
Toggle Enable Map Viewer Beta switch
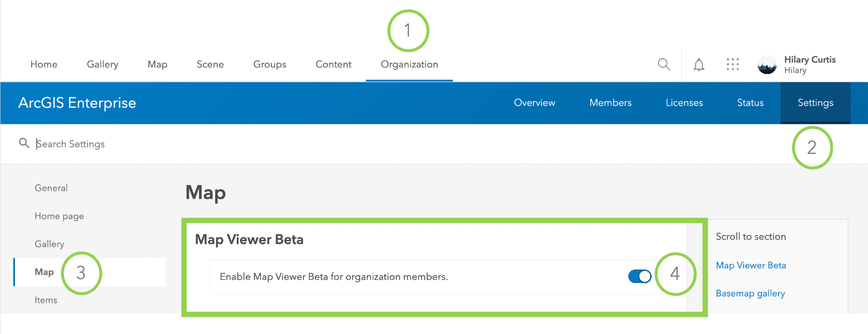(x=640, y=276)
